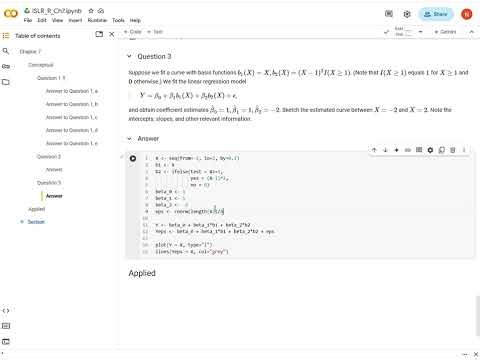Go to Question 3 in contents
Screen dimensions: 480x360
[x=49, y=183]
